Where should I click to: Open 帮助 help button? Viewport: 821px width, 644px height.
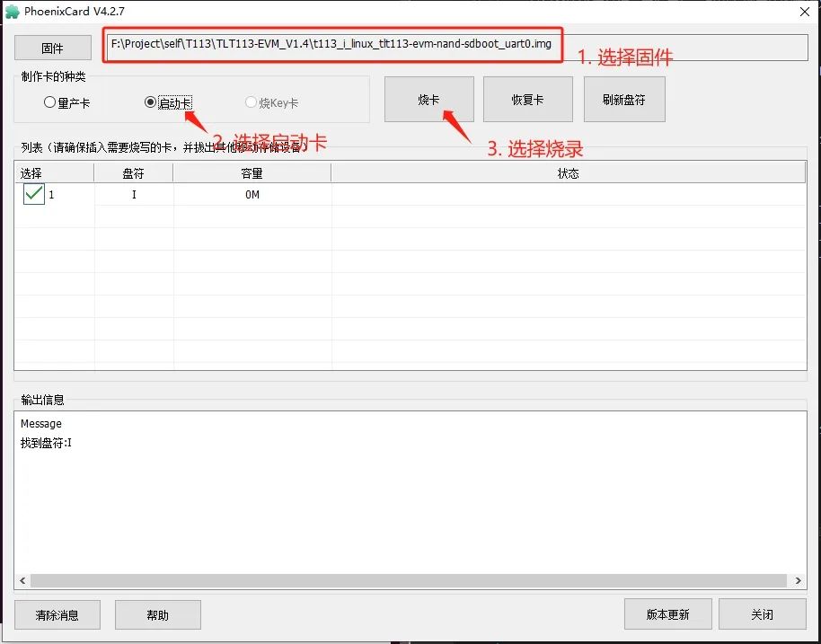click(157, 614)
